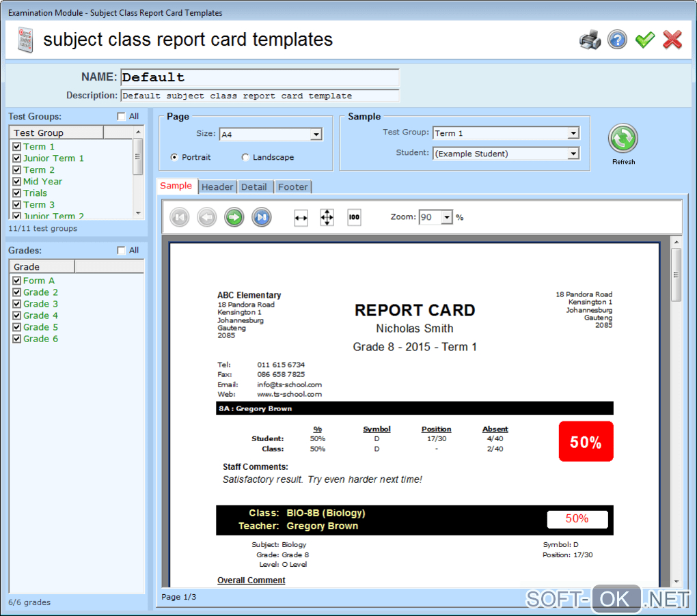
Task: Click the preview vertical scrollbar thumb
Action: pyautogui.click(x=676, y=275)
